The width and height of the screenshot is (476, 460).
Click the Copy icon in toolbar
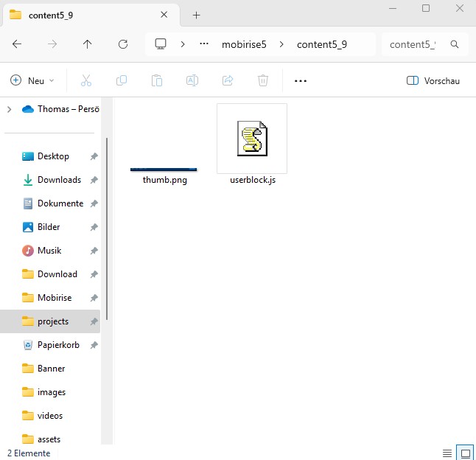(x=122, y=80)
